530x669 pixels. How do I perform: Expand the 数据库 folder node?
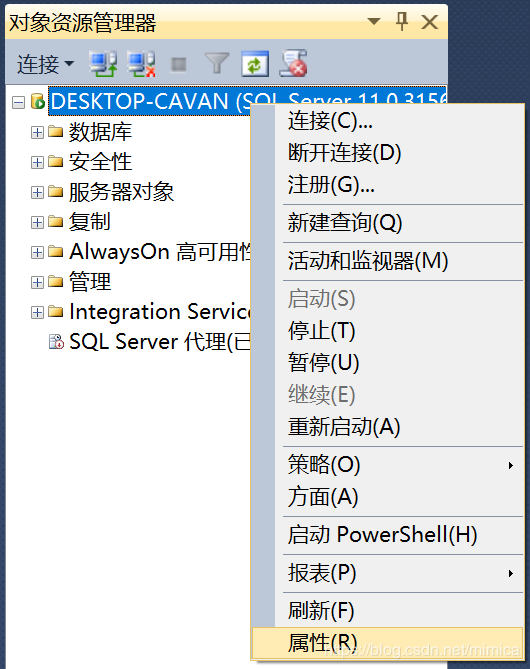[x=37, y=132]
